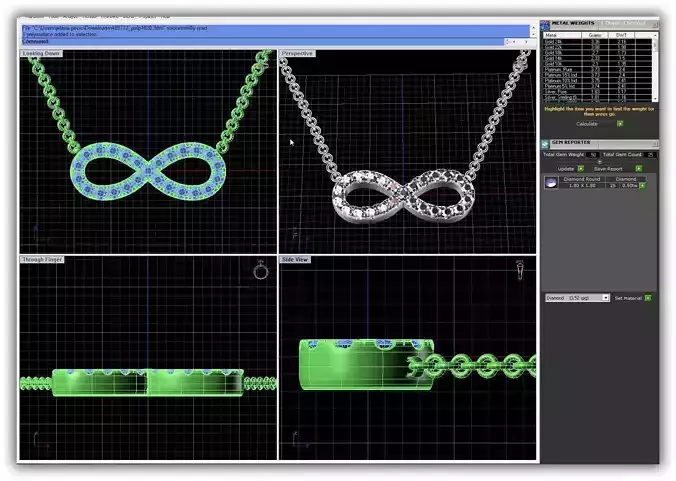Click the Gem Reporter panel icon
Viewport: 676px width, 481px height.
tap(545, 144)
